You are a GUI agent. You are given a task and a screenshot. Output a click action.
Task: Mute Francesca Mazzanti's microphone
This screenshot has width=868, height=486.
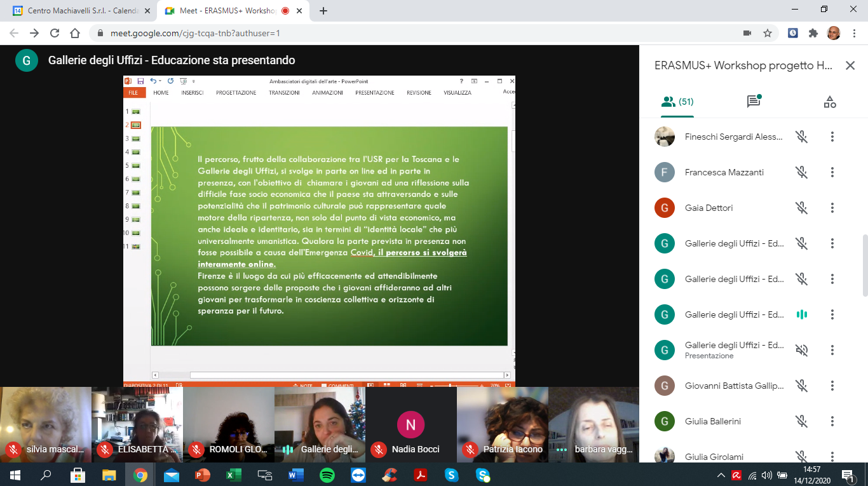click(x=801, y=172)
